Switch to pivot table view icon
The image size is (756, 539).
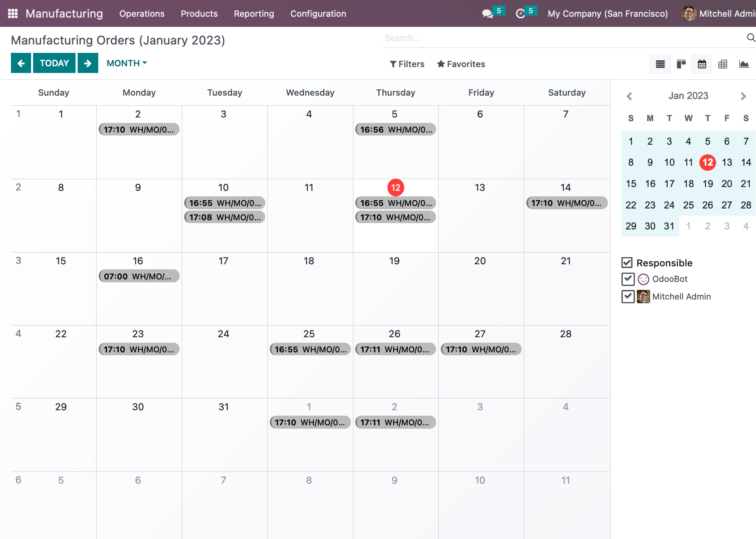coord(723,64)
